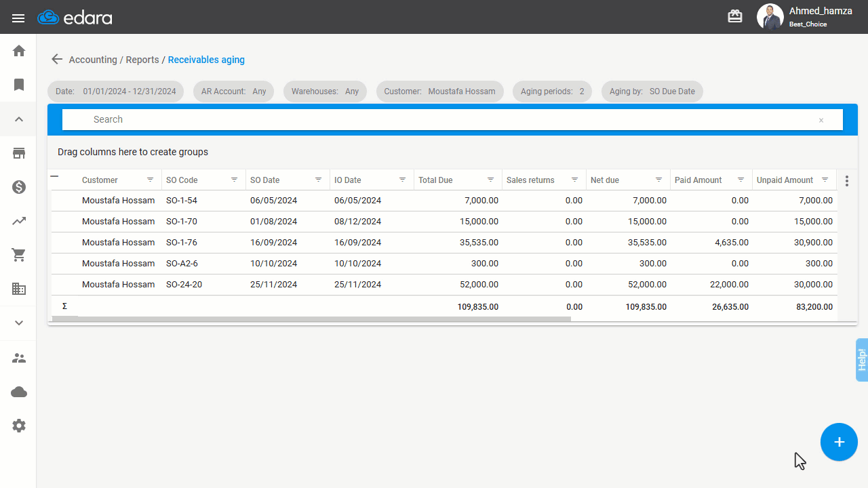Sort by Total Due column header
868x488 pixels.
(435, 180)
